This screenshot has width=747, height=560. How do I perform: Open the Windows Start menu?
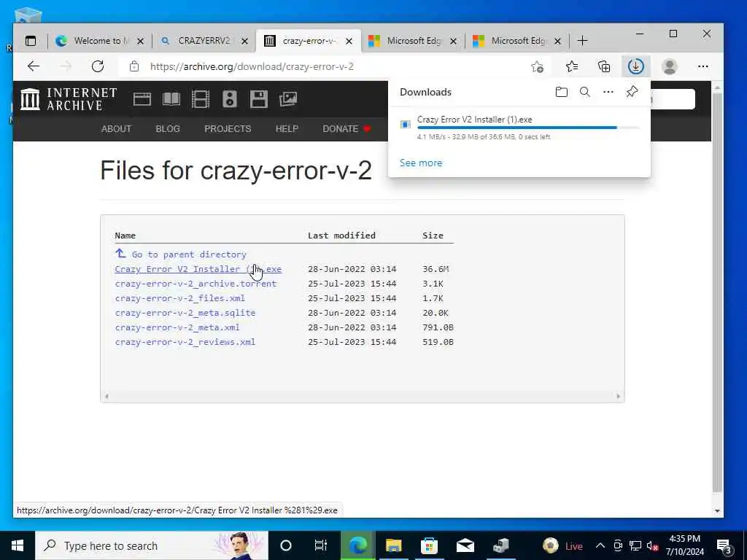tap(18, 545)
